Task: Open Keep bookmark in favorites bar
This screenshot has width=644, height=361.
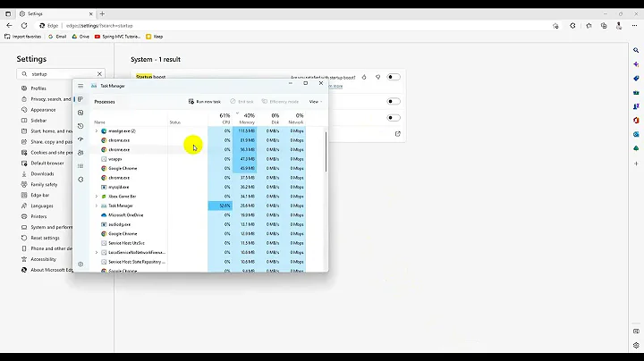Action: tap(155, 37)
